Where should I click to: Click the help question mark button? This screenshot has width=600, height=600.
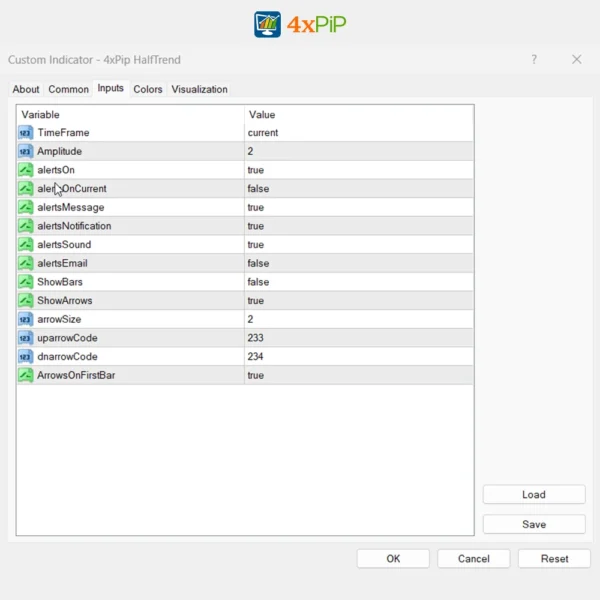pos(534,60)
